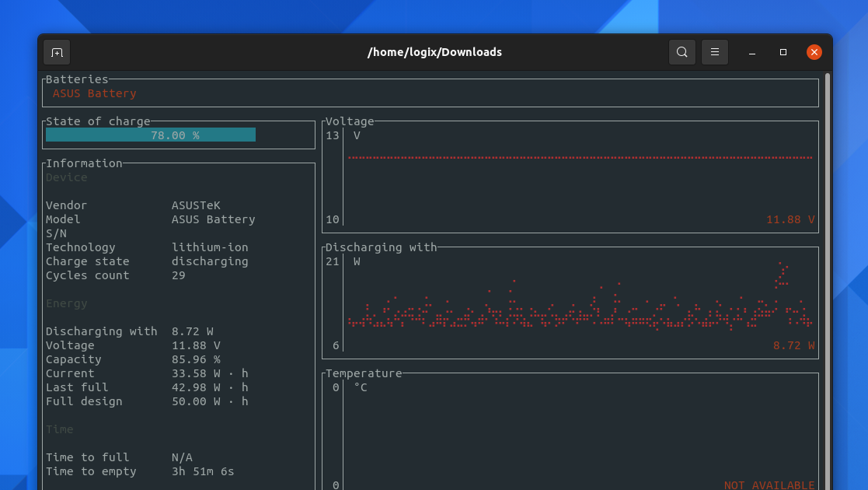The image size is (868, 490).
Task: Click the dimmed Time section heading
Action: click(60, 429)
